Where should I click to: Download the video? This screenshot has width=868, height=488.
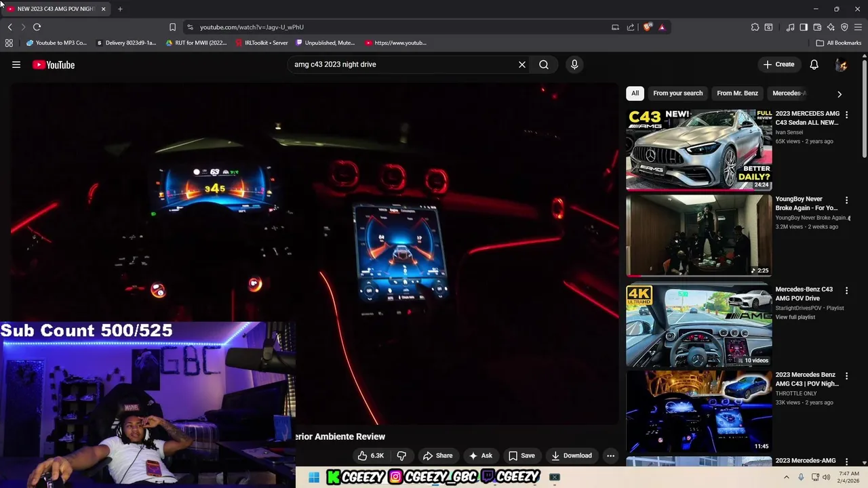click(572, 455)
